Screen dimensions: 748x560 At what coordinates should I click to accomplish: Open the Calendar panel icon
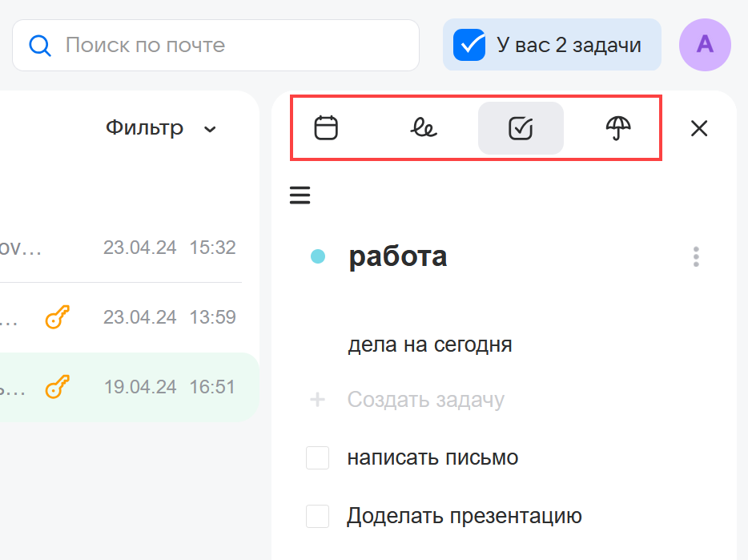pyautogui.click(x=326, y=128)
